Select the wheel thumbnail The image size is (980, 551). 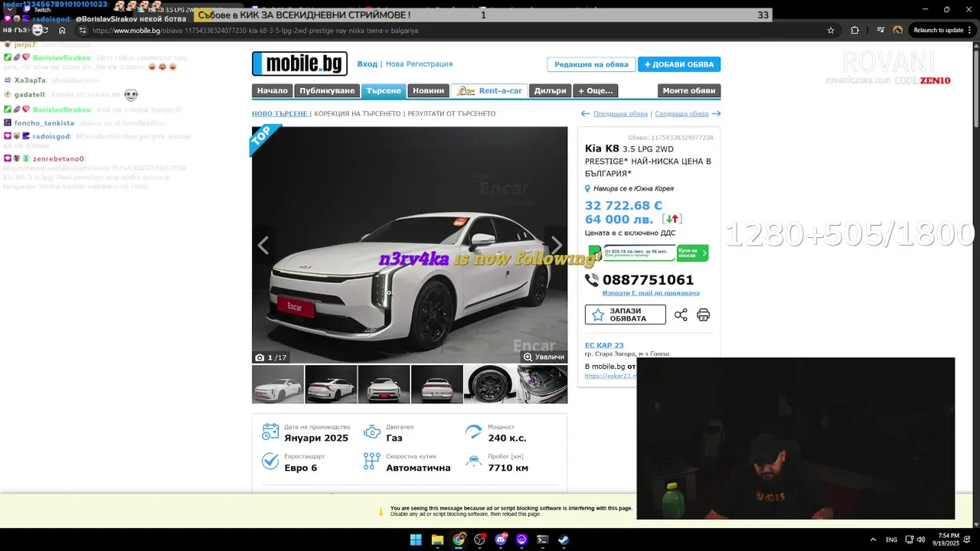490,384
